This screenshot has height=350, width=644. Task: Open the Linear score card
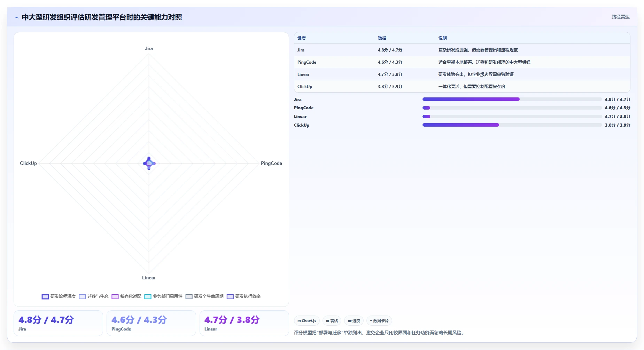pos(244,323)
